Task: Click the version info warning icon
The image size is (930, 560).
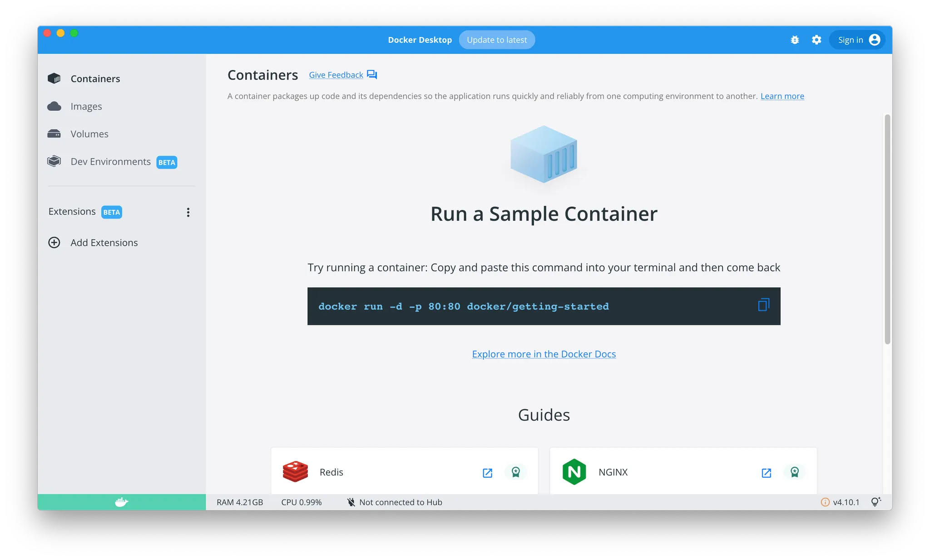Action: 825,502
